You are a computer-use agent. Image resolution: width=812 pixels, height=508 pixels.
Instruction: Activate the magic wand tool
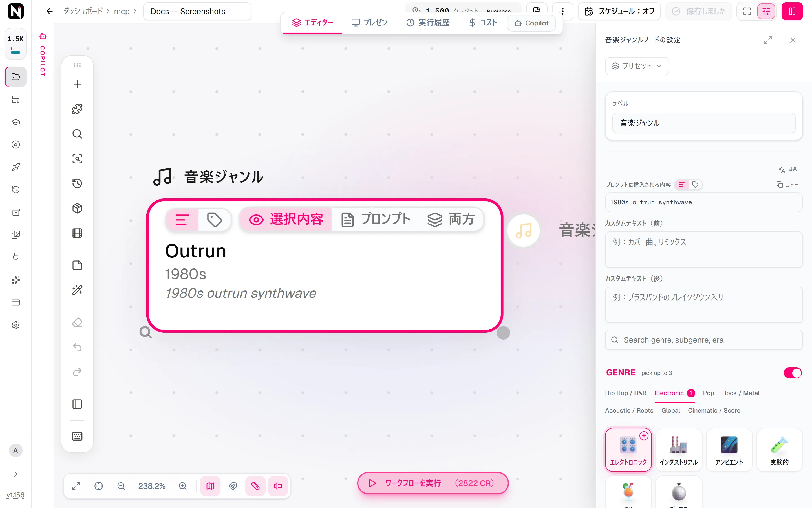pyautogui.click(x=77, y=290)
